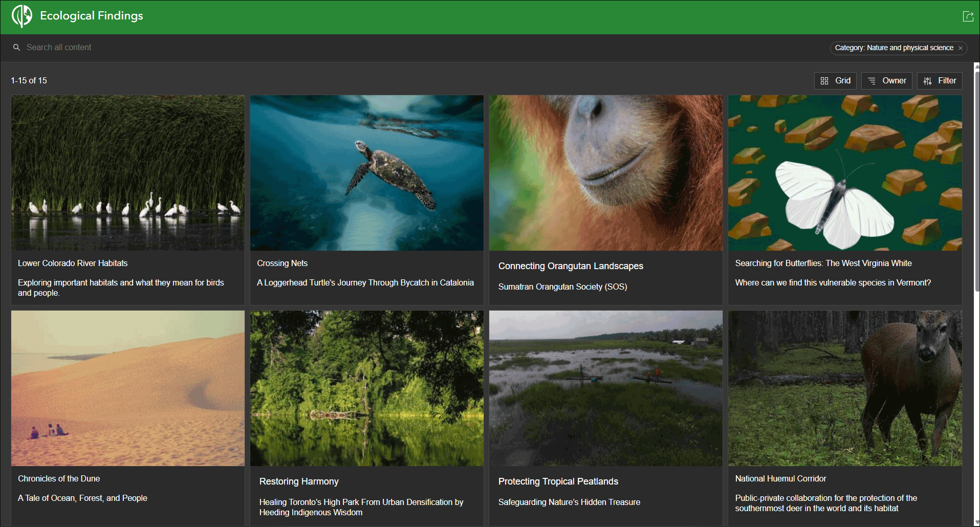Image resolution: width=980 pixels, height=527 pixels.
Task: Click 'Where can we find this vulnerable species' text
Action: point(833,282)
